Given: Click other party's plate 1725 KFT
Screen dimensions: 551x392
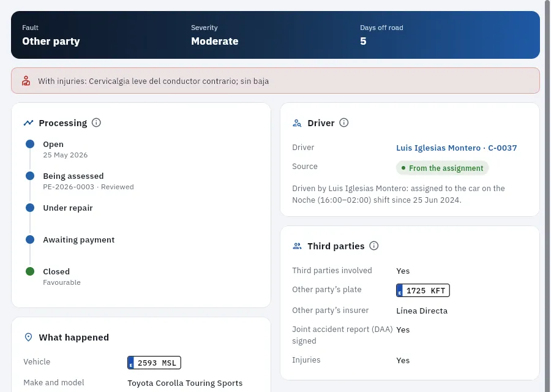Looking at the screenshot, I should (x=422, y=290).
